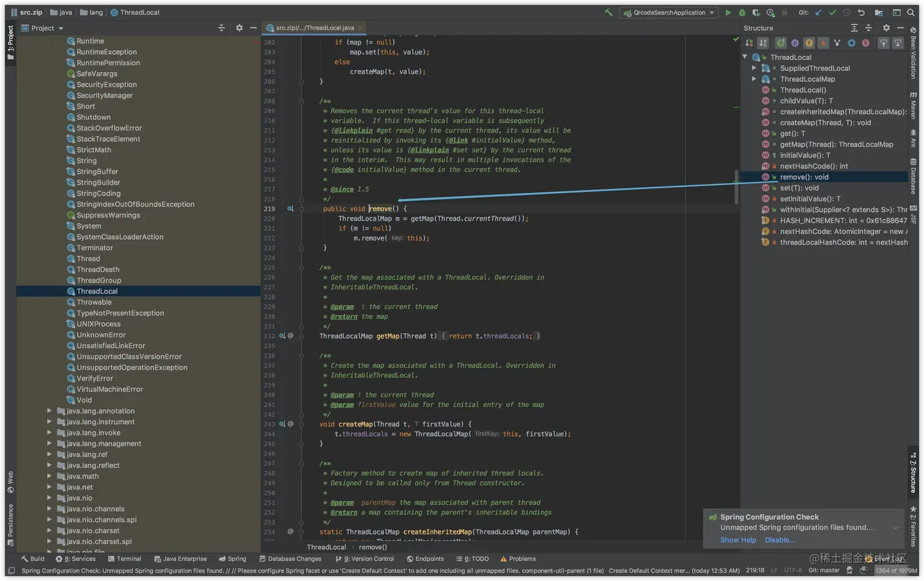Open Project panel settings gear
Viewport: 924px width, 581px height.
239,28
